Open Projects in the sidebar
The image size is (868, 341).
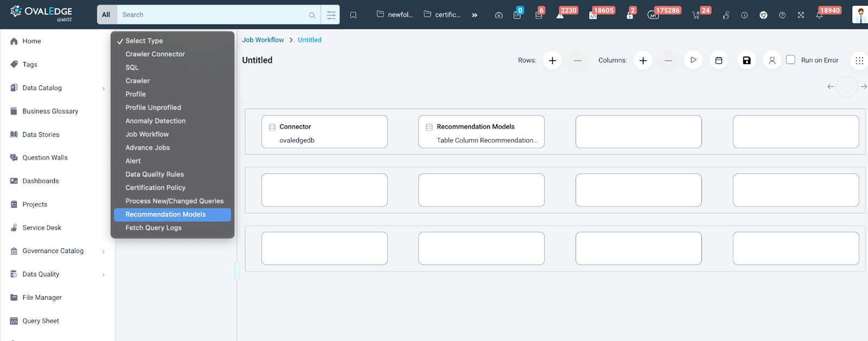[35, 205]
